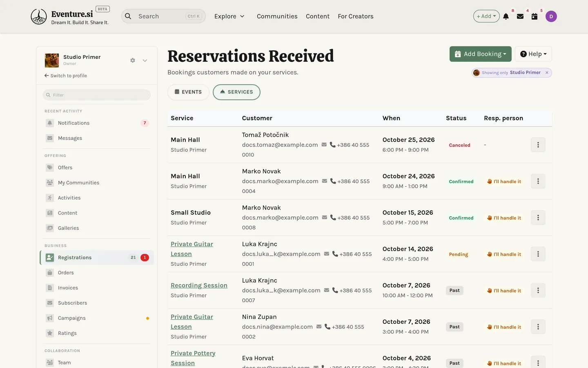Image resolution: width=588 pixels, height=368 pixels.
Task: Open row actions for Nina Zupan booking
Action: (x=538, y=327)
